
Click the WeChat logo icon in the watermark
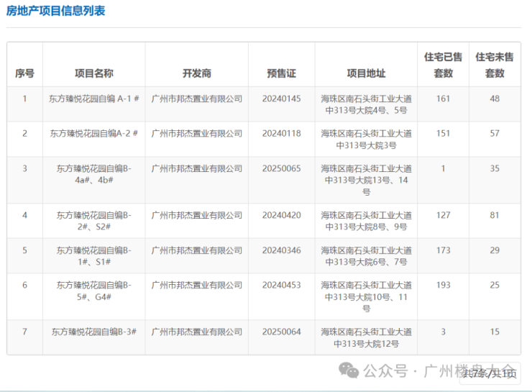click(349, 370)
